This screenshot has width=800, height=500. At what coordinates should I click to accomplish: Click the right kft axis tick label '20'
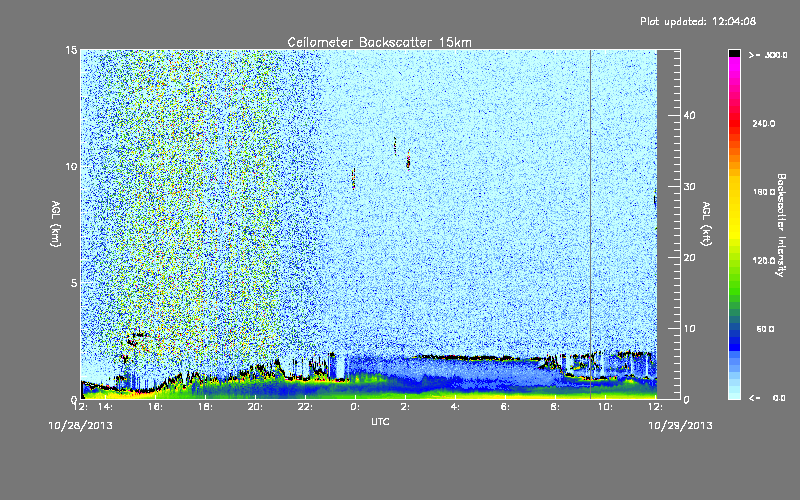[689, 257]
